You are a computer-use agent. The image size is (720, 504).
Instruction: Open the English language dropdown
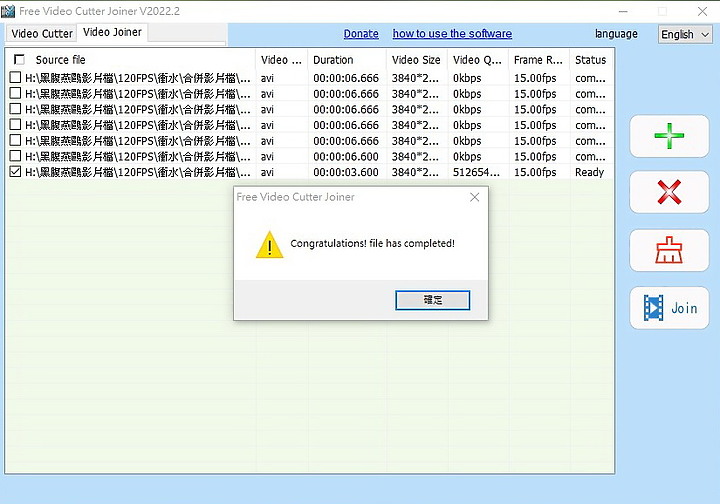pyautogui.click(x=685, y=34)
